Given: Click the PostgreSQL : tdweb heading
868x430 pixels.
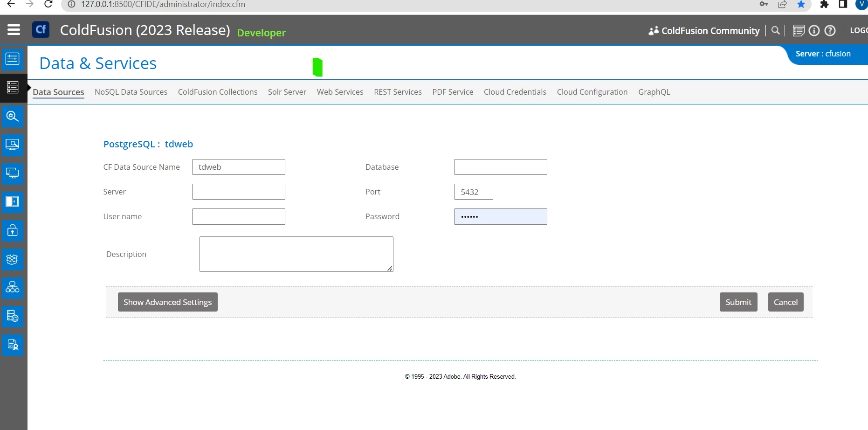Looking at the screenshot, I should point(148,144).
